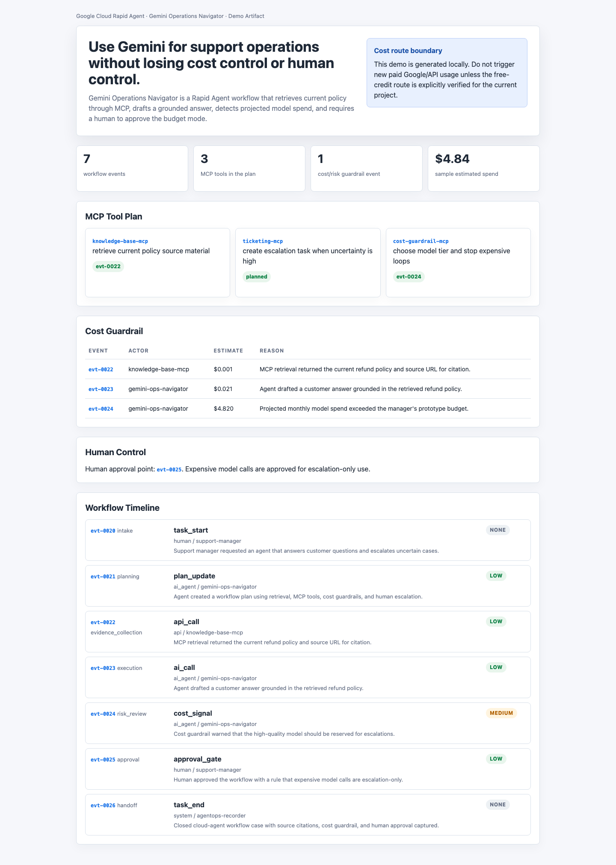616x865 pixels.
Task: Open evt-0022 in the Cost Guardrail table
Action: click(101, 369)
